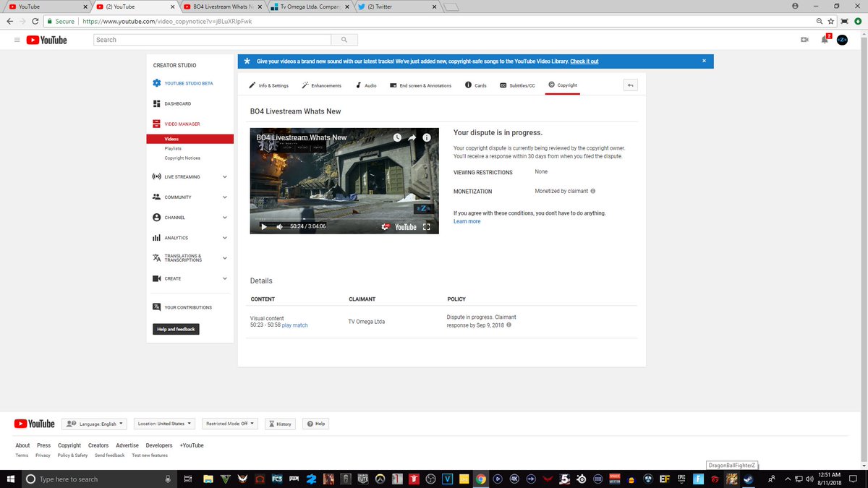Play the video preview
This screenshot has width=868, height=488.
point(263,226)
